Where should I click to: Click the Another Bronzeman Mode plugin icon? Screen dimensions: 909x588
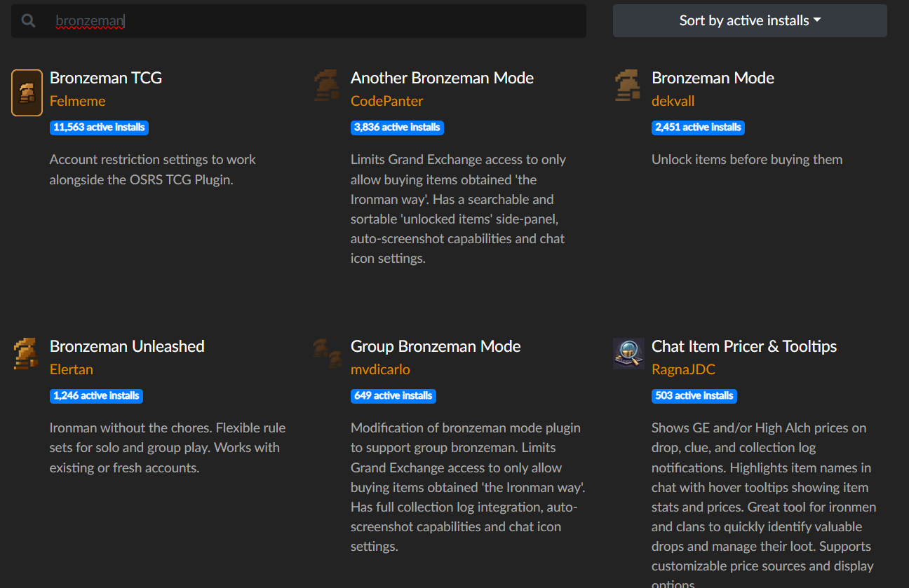tap(327, 86)
